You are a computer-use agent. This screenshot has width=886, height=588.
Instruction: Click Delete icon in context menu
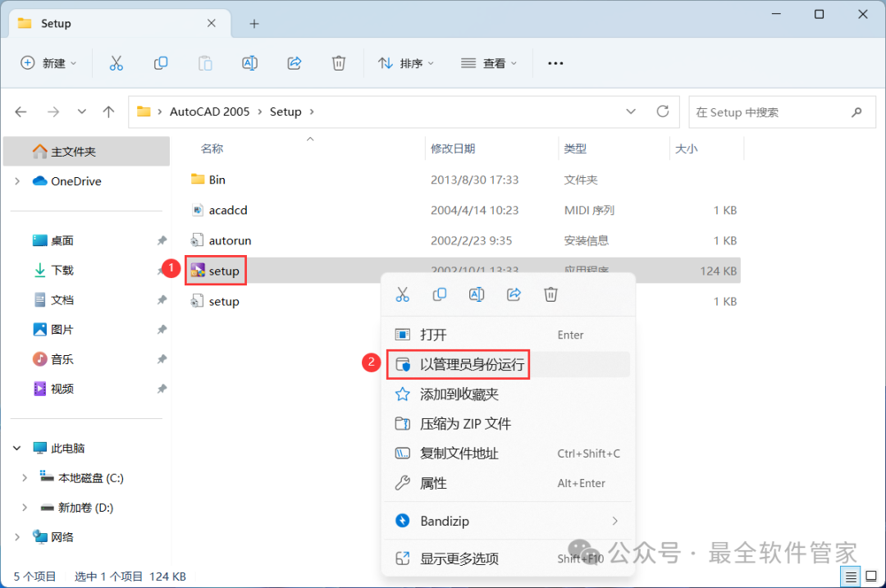550,294
